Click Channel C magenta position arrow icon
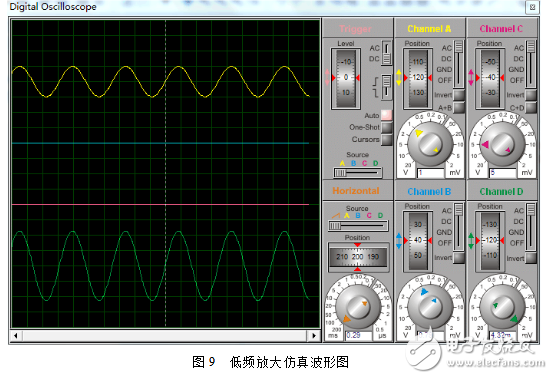Screen dimensions: 553x379 (x=471, y=77)
